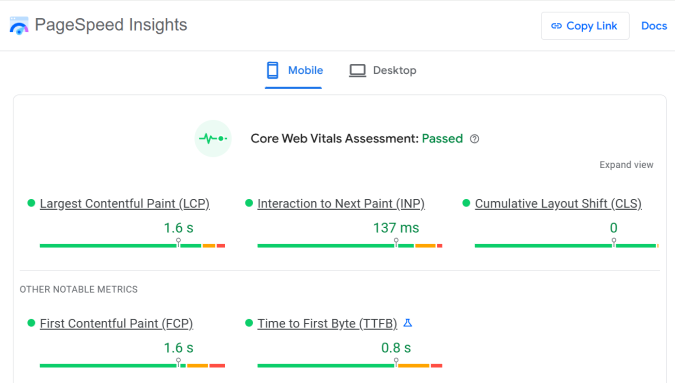The height and width of the screenshot is (383, 675).
Task: Open First Contentful Paint (FCP) link
Action: coord(116,324)
